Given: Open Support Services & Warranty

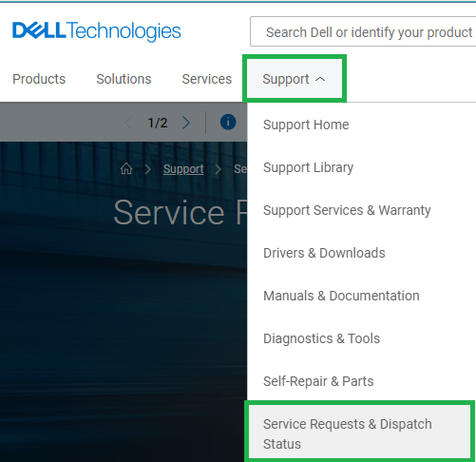Looking at the screenshot, I should (347, 210).
